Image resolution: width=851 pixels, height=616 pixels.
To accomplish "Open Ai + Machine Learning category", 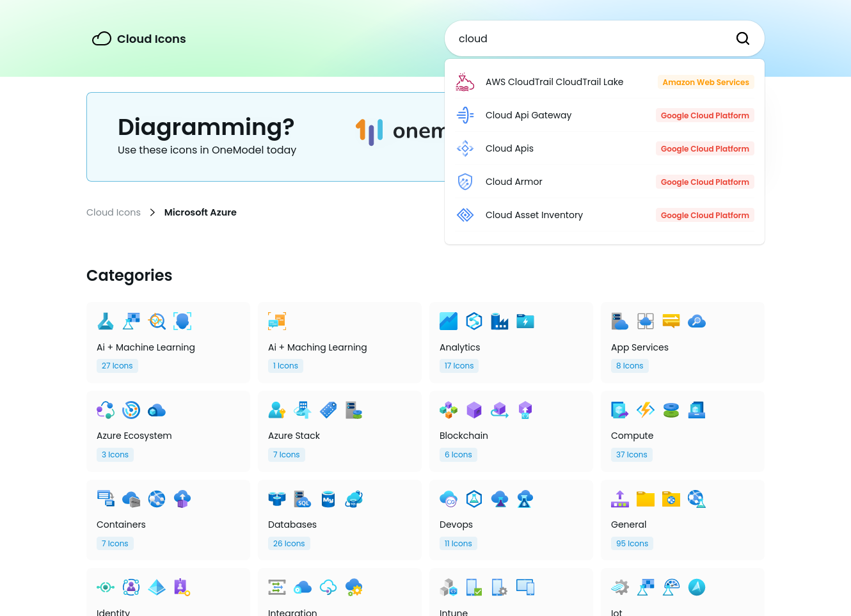I will (168, 342).
